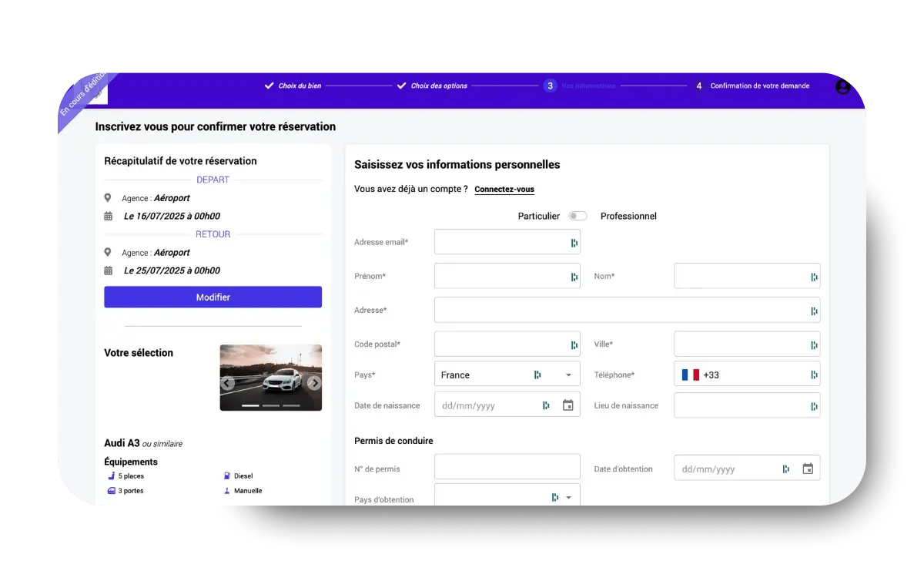Click the Manuelle gearbox icon
This screenshot has width=924, height=578.
[x=227, y=491]
